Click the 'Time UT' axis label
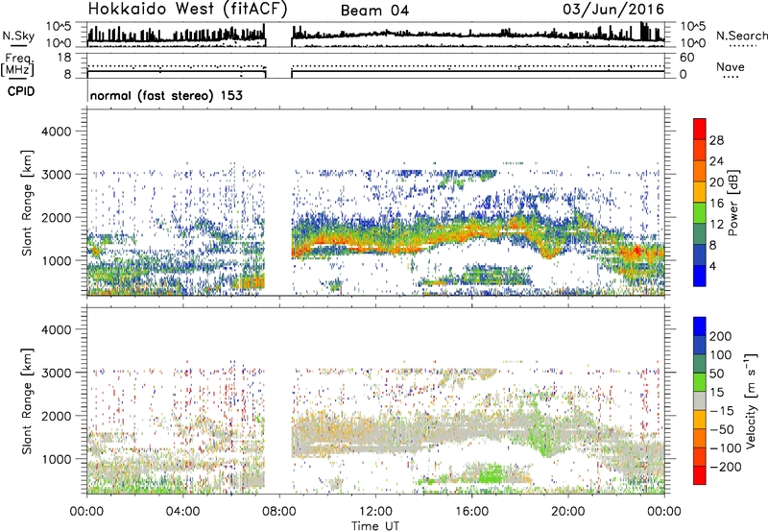Screen dimensions: 768x532 tap(375, 526)
